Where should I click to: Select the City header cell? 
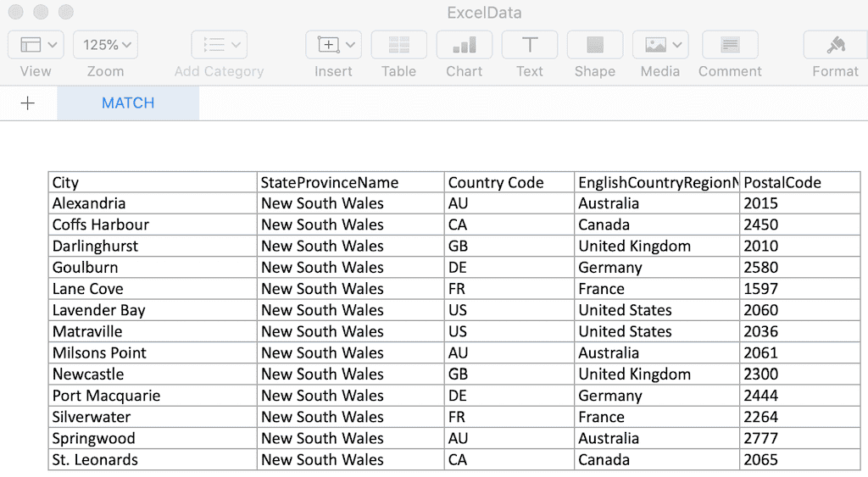(153, 182)
